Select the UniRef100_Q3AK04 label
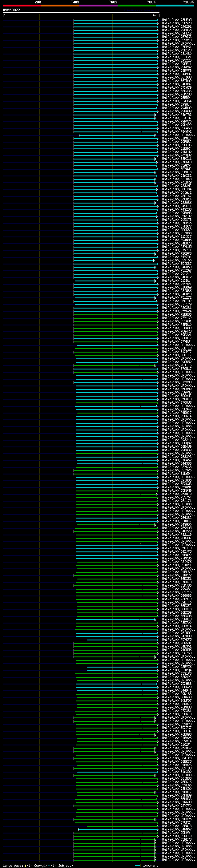The width and height of the screenshot is (197, 868). [x=177, y=165]
